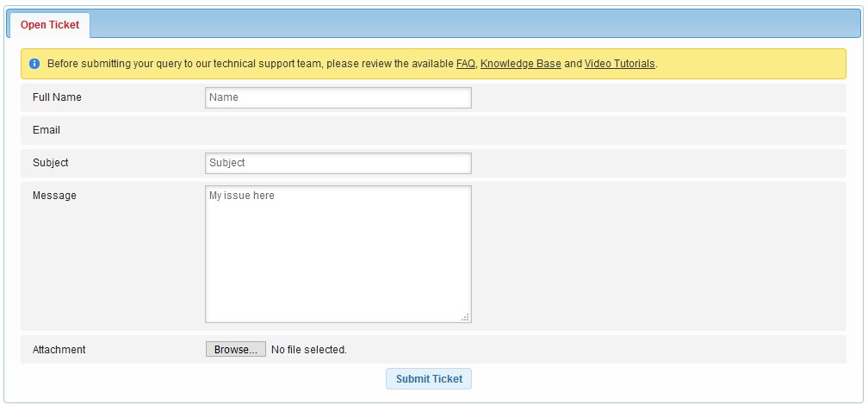Click into the Subject text field
Image resolution: width=868 pixels, height=405 pixels.
coord(338,163)
